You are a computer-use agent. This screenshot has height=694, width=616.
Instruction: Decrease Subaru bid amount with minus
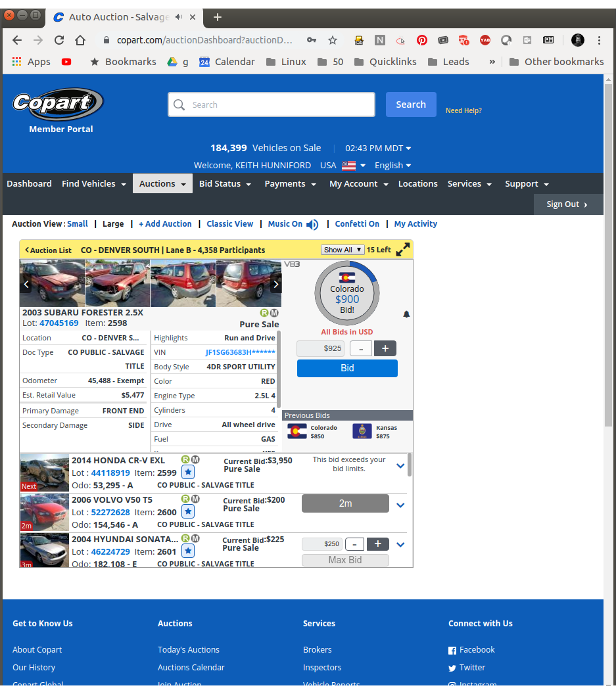(x=361, y=349)
